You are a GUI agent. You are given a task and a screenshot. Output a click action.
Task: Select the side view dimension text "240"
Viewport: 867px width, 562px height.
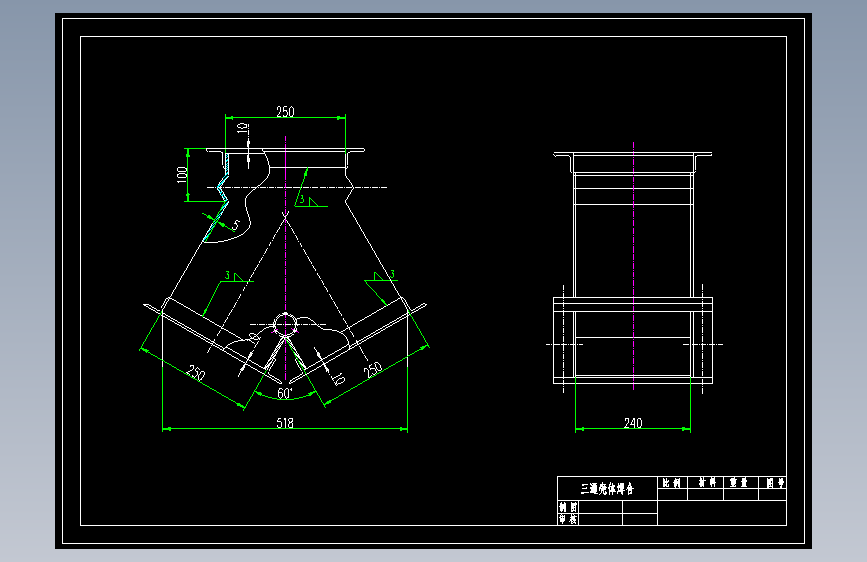tap(633, 423)
